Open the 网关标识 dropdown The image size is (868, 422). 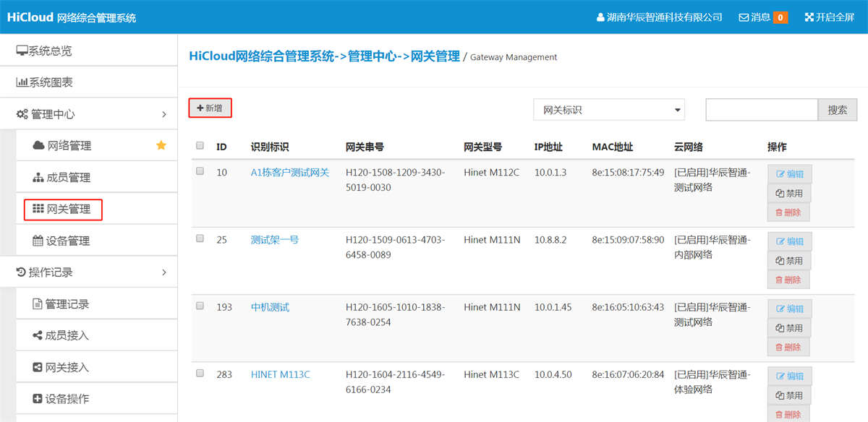[x=608, y=110]
